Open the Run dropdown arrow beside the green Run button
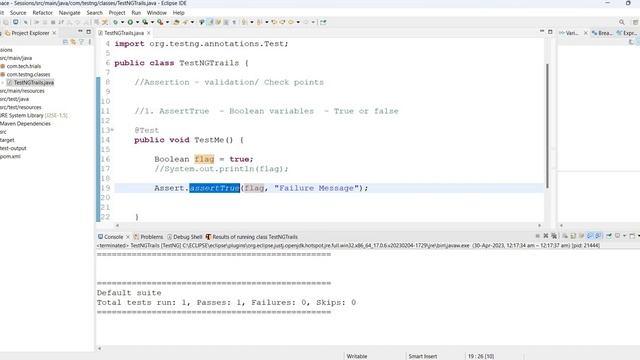The width and height of the screenshot is (640, 360). tap(137, 22)
